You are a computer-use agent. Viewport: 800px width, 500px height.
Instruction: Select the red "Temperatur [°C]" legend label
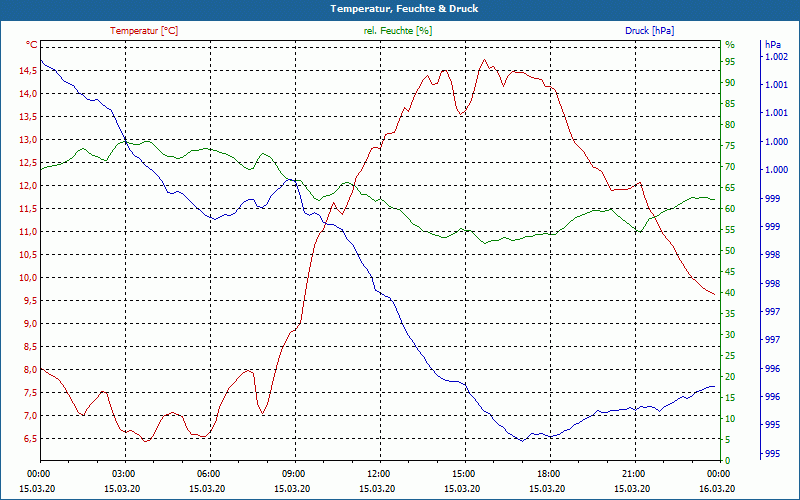click(144, 31)
